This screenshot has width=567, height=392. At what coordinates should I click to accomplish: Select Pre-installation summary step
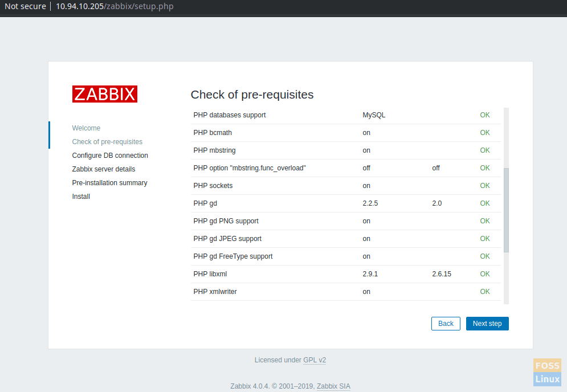click(x=109, y=183)
